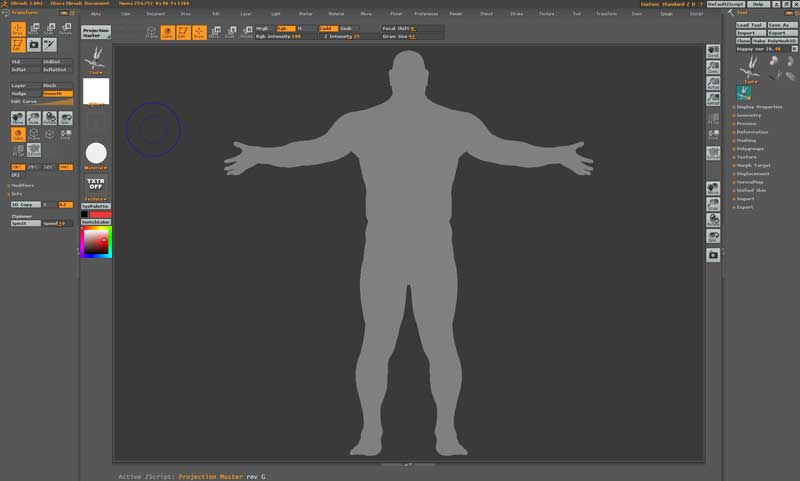
Task: Select the Layer brush mode
Action: (x=26, y=86)
